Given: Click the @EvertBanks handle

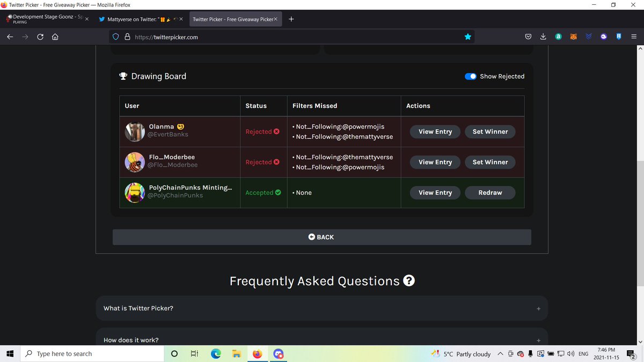Looking at the screenshot, I should tap(169, 135).
